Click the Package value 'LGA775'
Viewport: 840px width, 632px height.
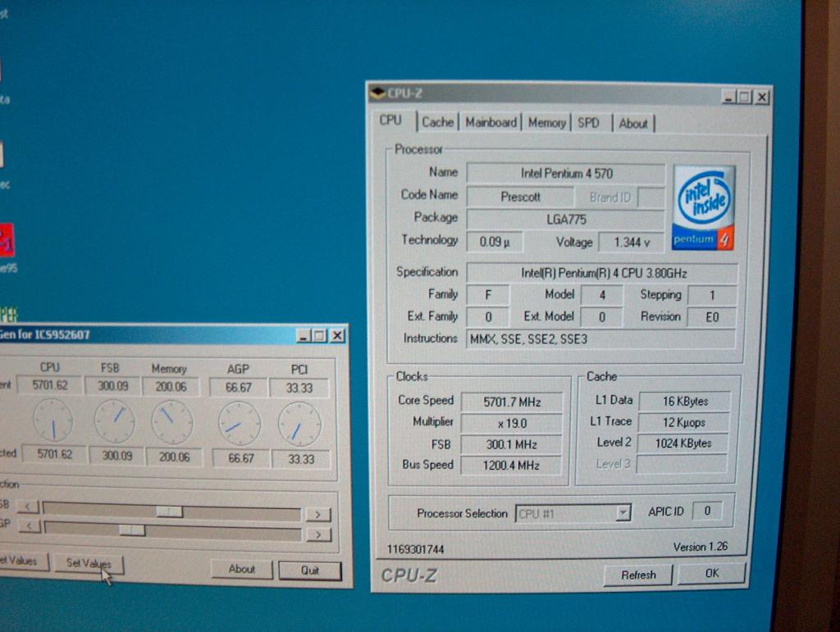click(566, 220)
